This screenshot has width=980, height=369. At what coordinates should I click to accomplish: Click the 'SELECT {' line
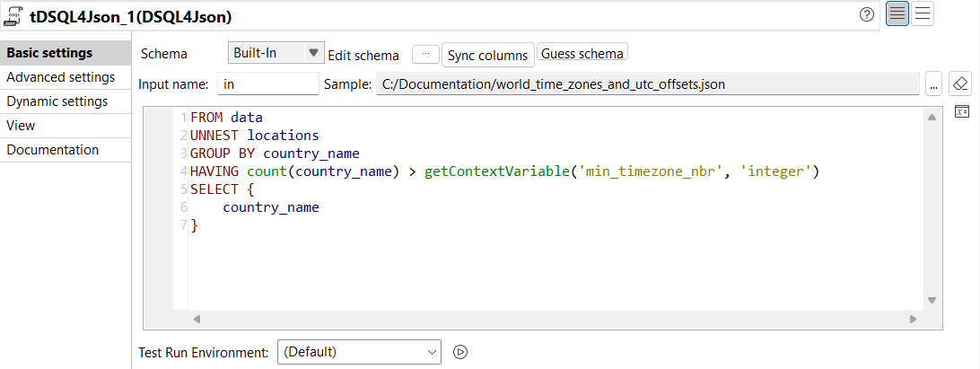tap(223, 189)
